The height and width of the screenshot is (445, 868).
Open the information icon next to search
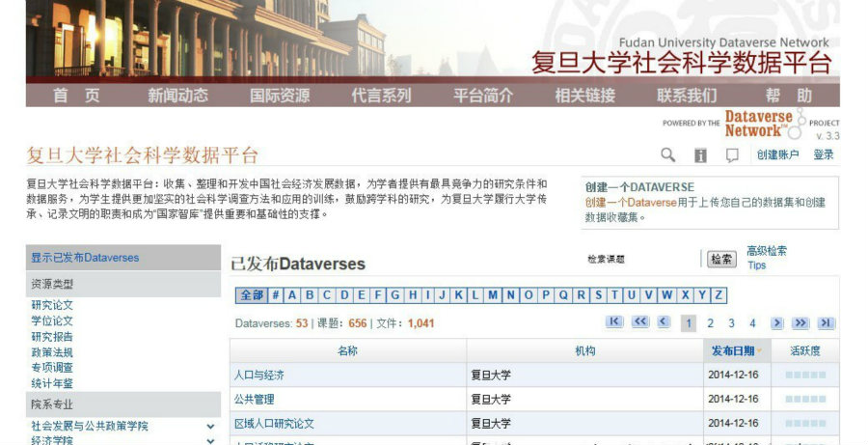coord(700,155)
